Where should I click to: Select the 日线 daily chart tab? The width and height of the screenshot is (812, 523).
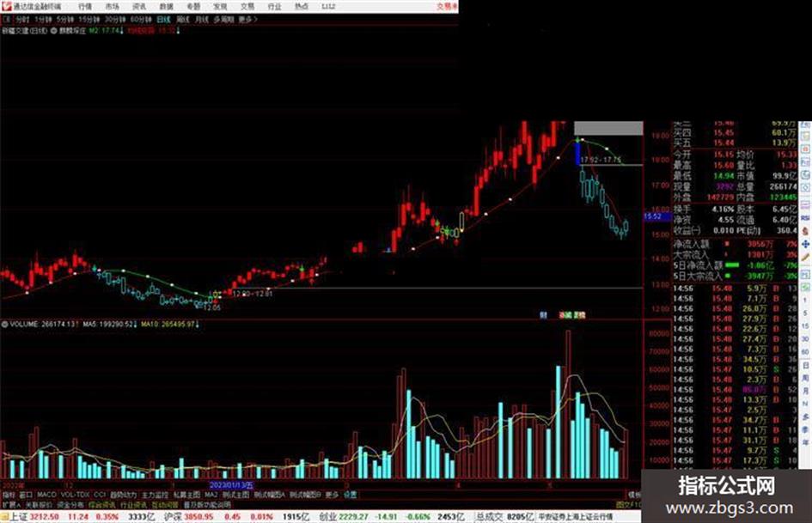click(163, 20)
